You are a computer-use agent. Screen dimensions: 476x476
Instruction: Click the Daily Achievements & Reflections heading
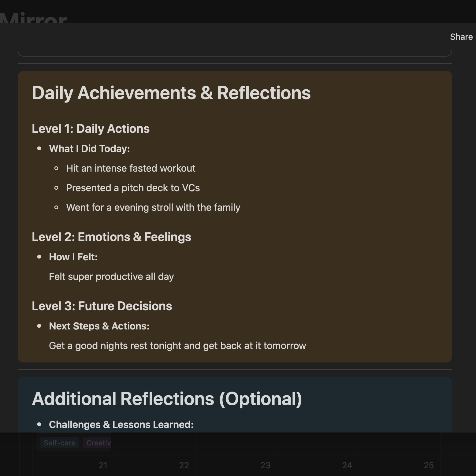click(x=171, y=93)
